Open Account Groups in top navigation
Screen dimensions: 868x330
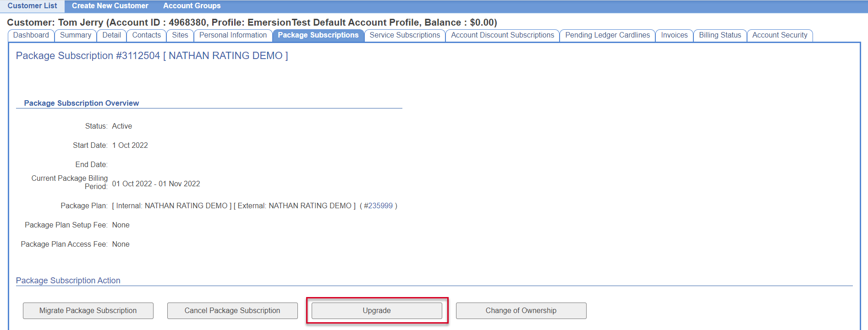click(192, 6)
